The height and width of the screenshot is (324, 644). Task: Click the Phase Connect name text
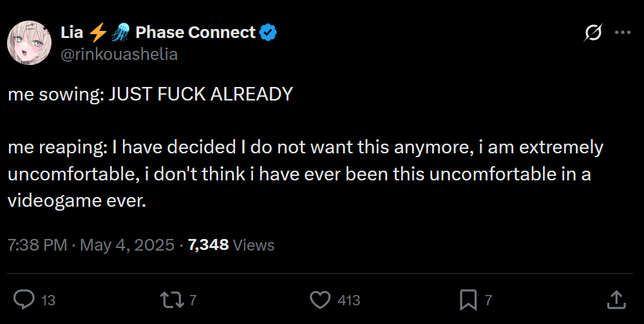pyautogui.click(x=196, y=32)
